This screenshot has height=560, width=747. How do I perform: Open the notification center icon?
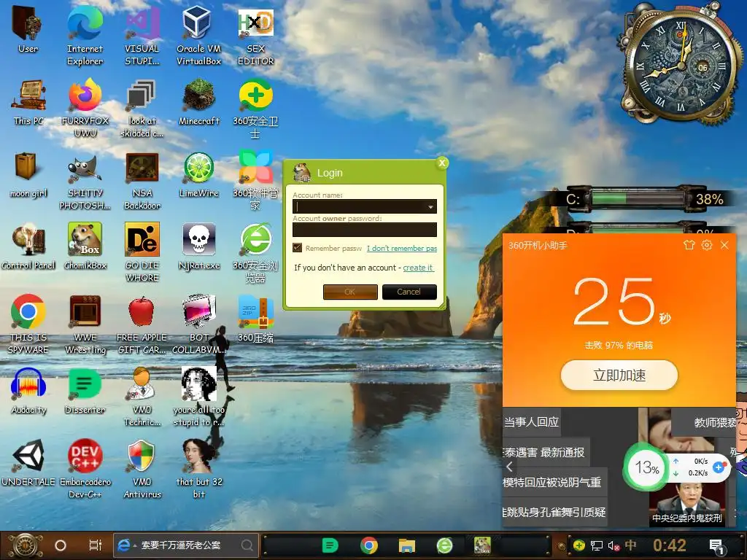tap(717, 547)
